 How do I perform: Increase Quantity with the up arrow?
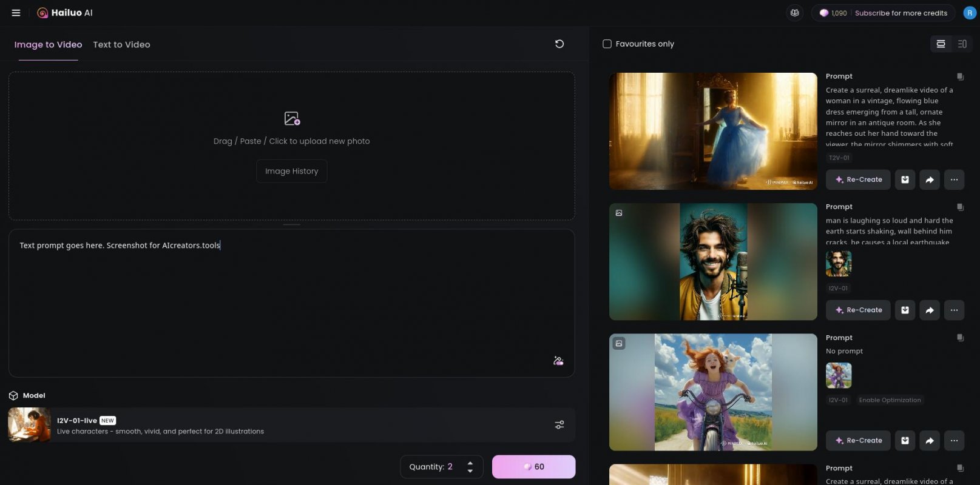[470, 463]
